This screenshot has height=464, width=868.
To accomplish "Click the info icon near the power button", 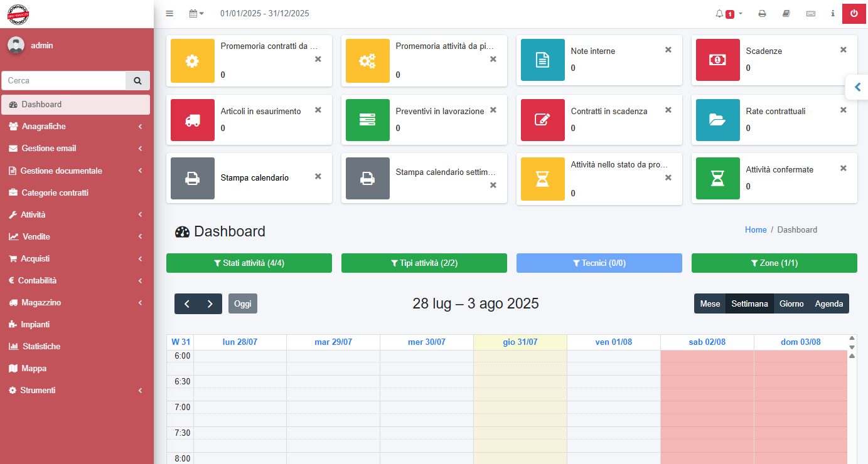I will (x=832, y=13).
